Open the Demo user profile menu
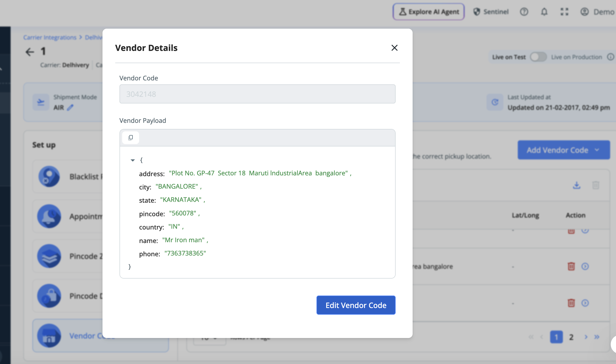This screenshot has width=616, height=364. [x=597, y=12]
